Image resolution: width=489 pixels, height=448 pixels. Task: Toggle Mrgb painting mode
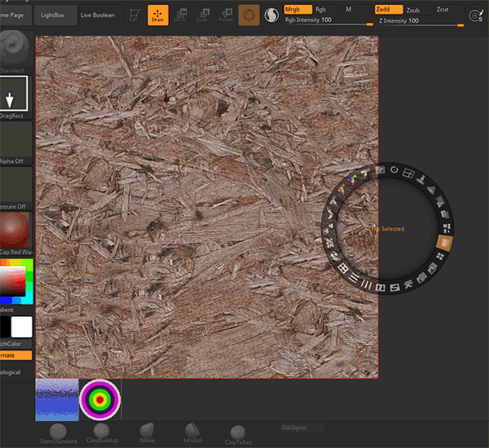click(297, 9)
